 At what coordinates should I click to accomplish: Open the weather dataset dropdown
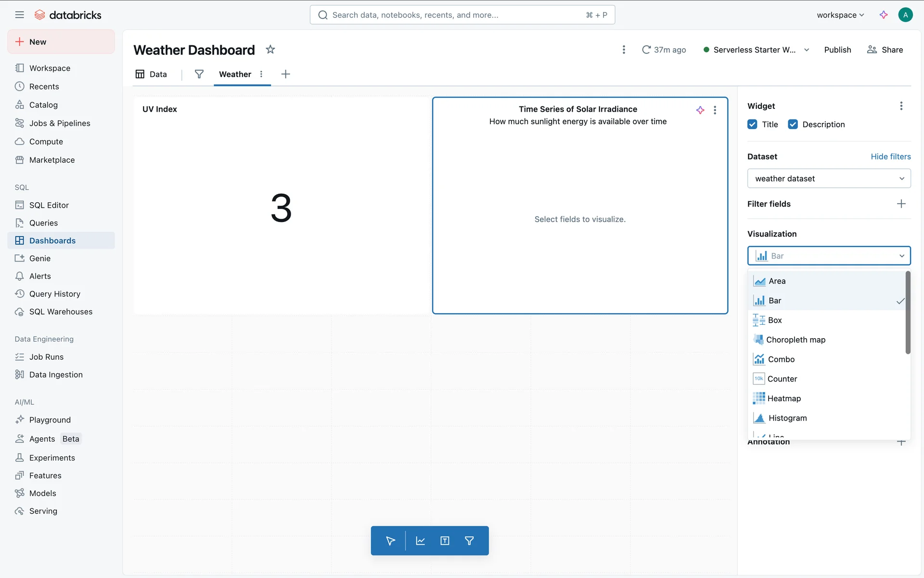pos(829,179)
